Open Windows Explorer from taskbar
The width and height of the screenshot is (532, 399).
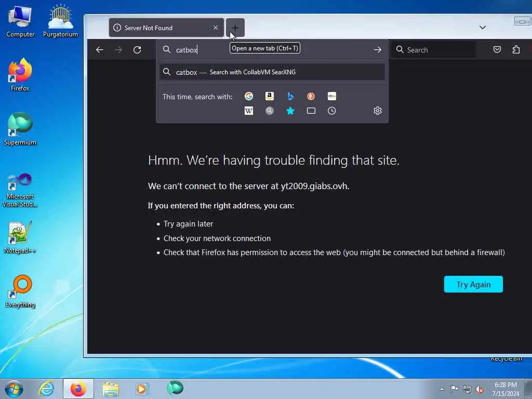[111, 389]
